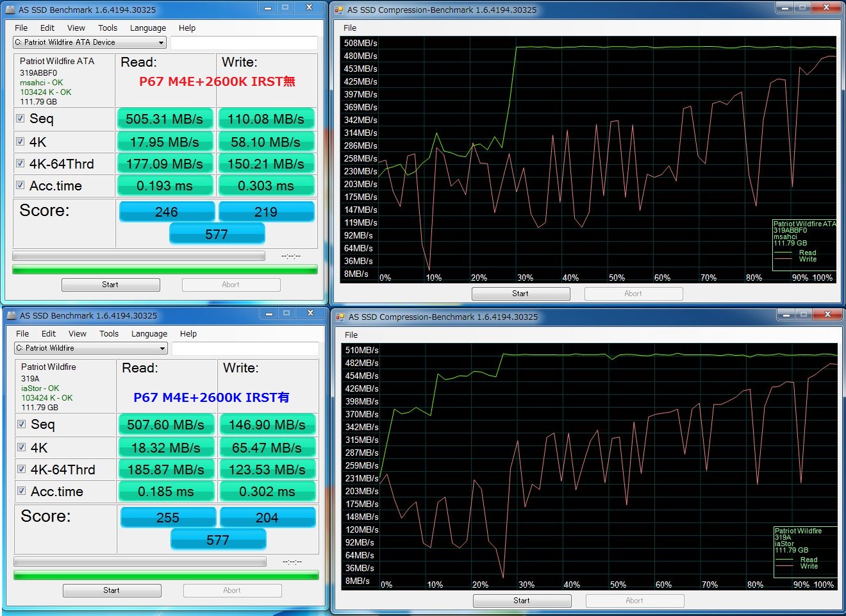Click the title icon of the msahci Compression-Benchmark window
The width and height of the screenshot is (846, 616).
339,10
